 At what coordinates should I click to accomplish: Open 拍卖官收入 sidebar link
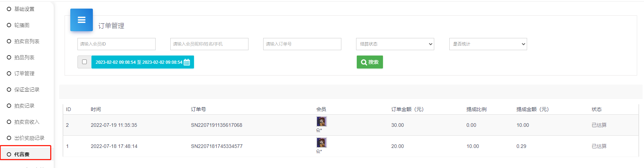point(27,122)
